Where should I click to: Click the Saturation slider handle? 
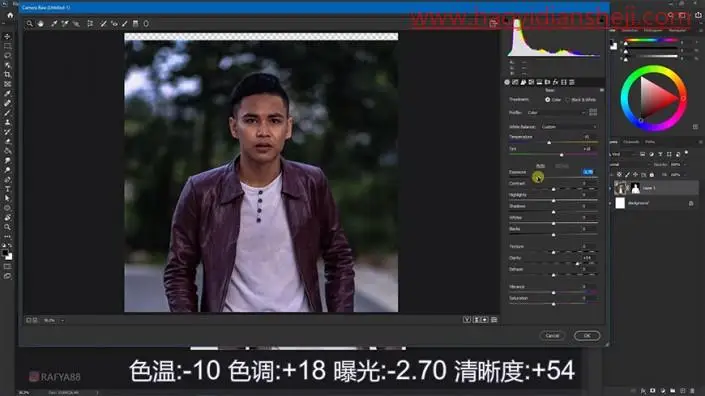pyautogui.click(x=553, y=304)
